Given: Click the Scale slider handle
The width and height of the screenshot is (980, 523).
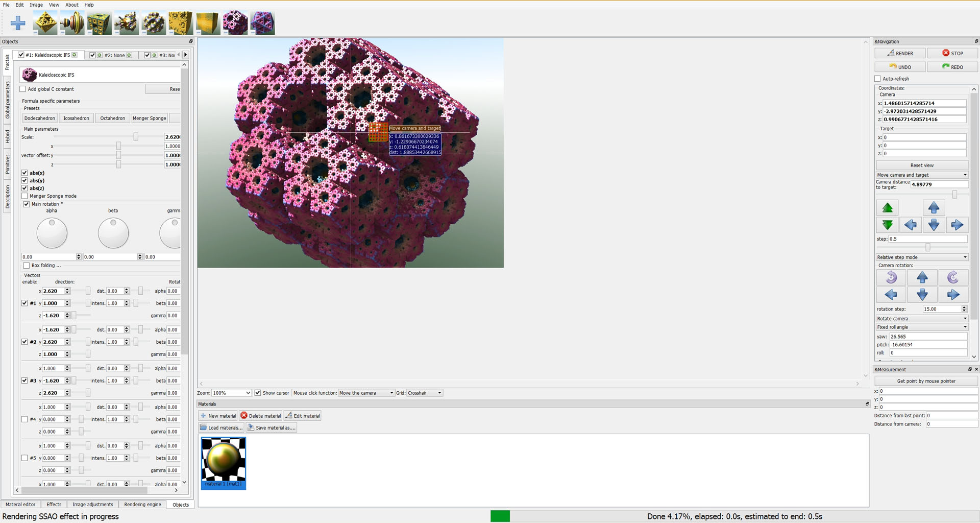Looking at the screenshot, I should (136, 137).
